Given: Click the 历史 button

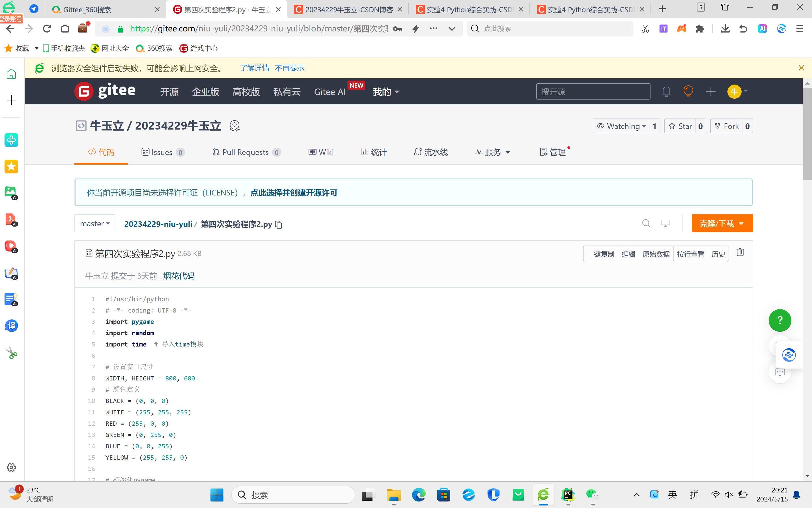Looking at the screenshot, I should pos(718,254).
